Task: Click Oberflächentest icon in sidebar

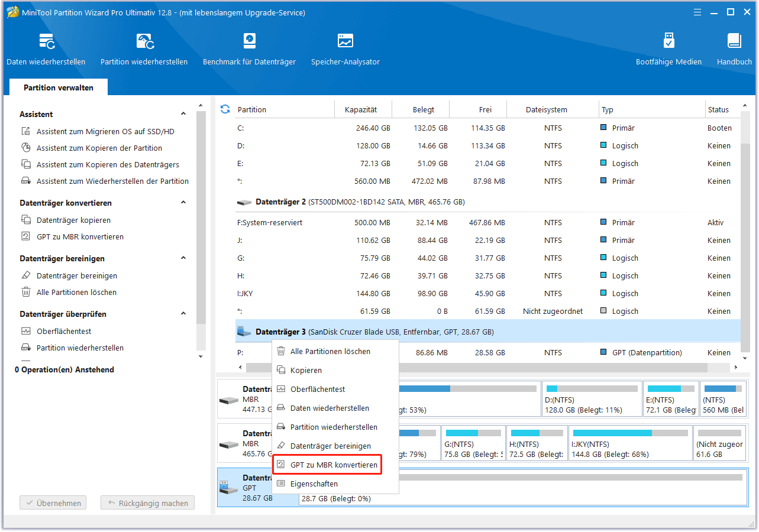Action: pos(26,331)
